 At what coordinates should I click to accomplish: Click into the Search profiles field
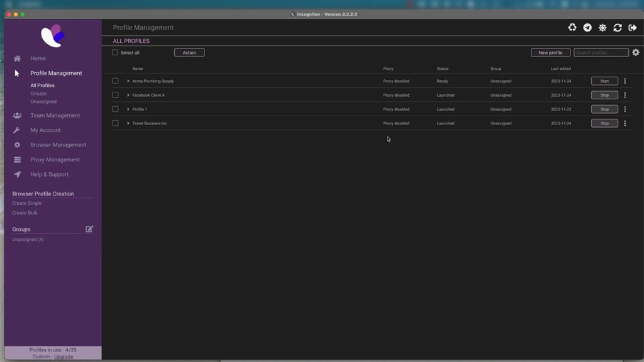point(601,53)
